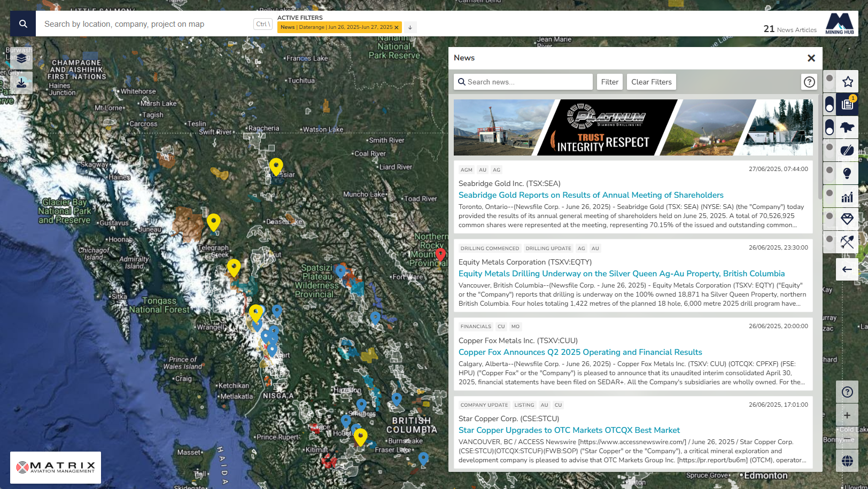The width and height of the screenshot is (868, 489).
Task: Click the news panel vertical scrollbar
Action: point(820,147)
